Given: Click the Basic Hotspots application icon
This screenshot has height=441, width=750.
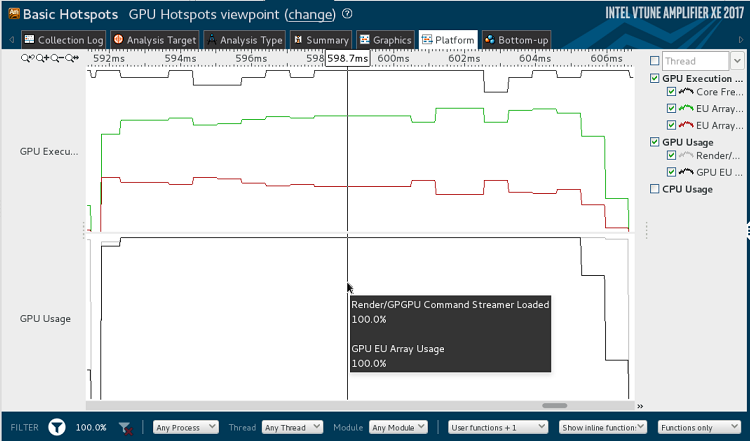Looking at the screenshot, I should [x=14, y=13].
